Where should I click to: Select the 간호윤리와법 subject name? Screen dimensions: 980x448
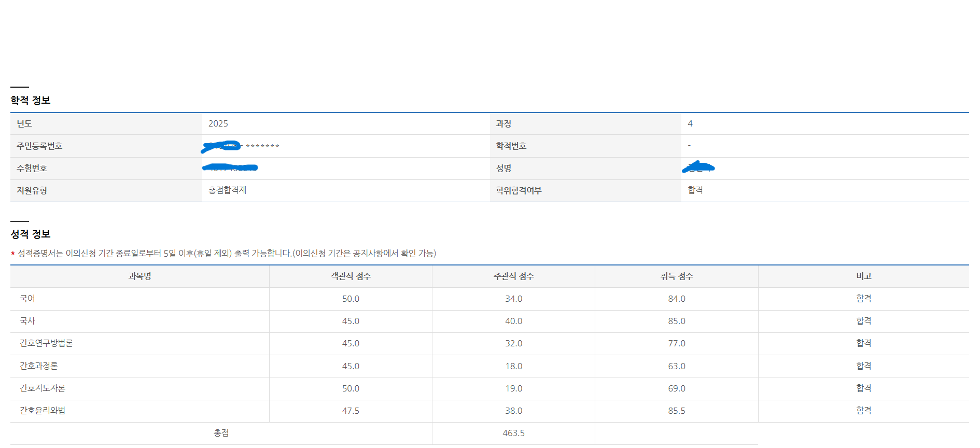coord(43,411)
